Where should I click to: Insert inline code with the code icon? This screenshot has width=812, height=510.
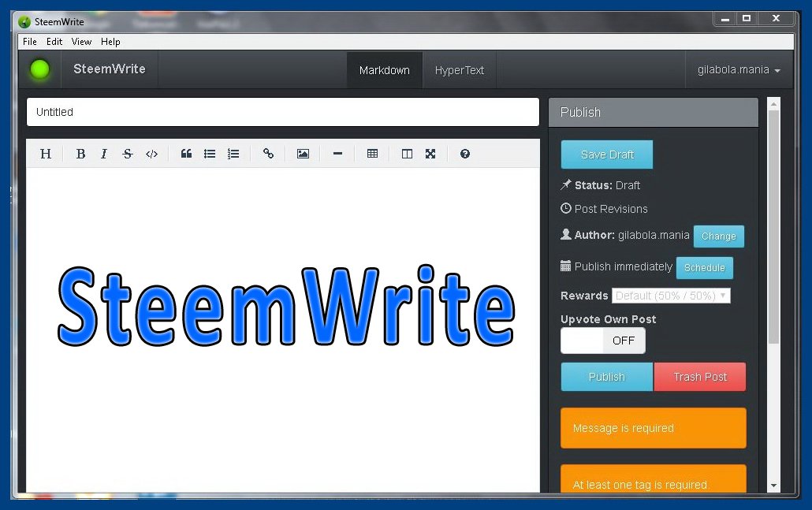(151, 154)
